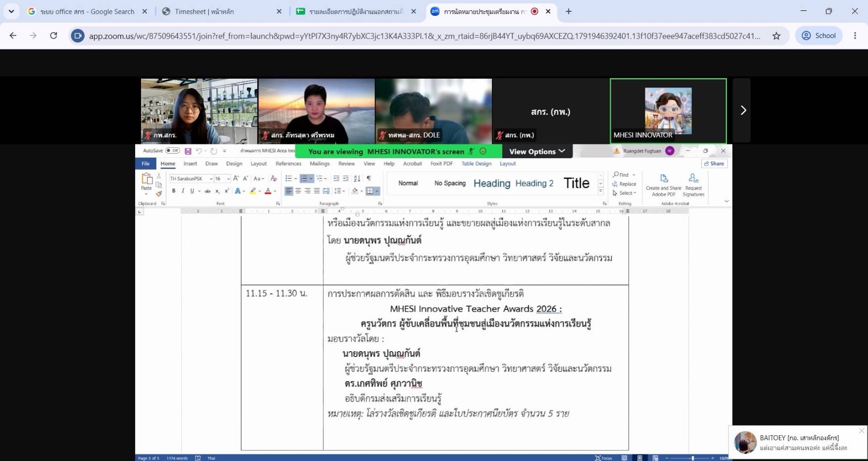Apply the Title style
This screenshot has width=868, height=461.
pos(577,184)
